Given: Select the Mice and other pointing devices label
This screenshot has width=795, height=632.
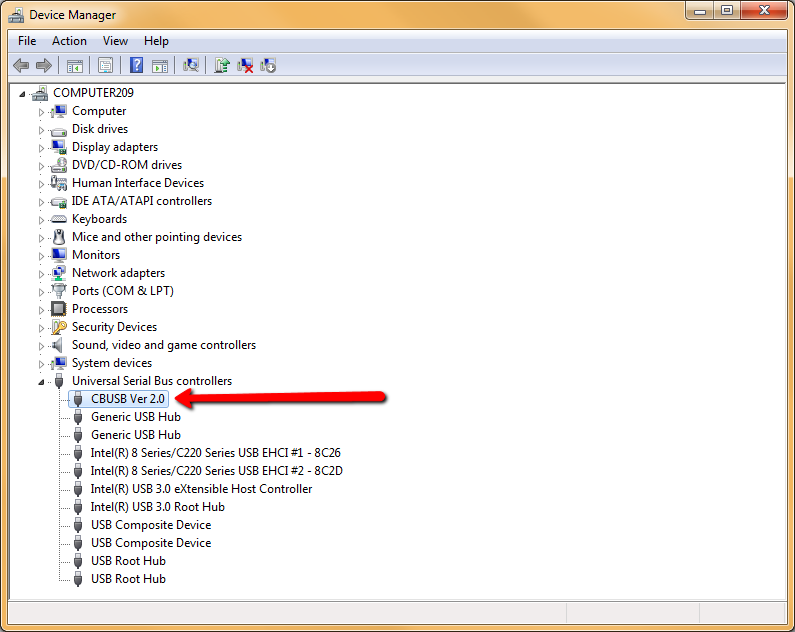Looking at the screenshot, I should 157,237.
